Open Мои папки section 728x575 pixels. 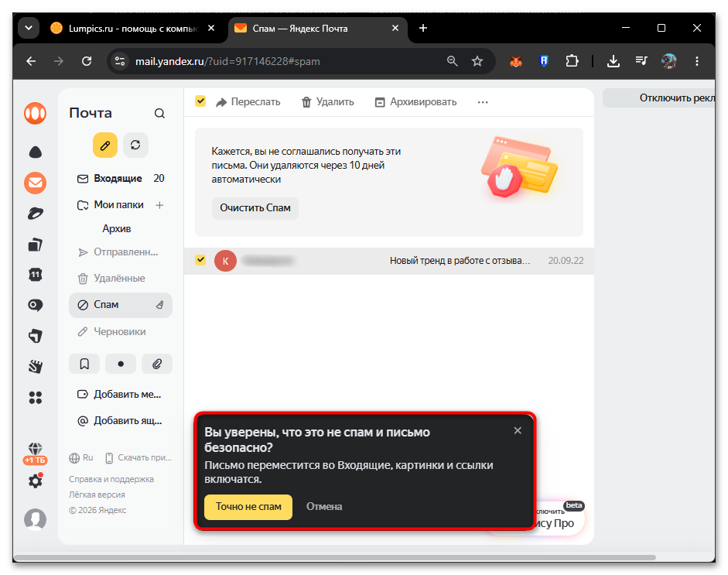[x=118, y=205]
